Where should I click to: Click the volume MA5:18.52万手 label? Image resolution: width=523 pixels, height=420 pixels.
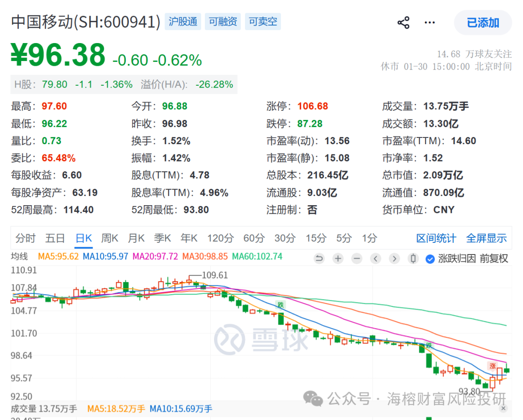click(116, 409)
